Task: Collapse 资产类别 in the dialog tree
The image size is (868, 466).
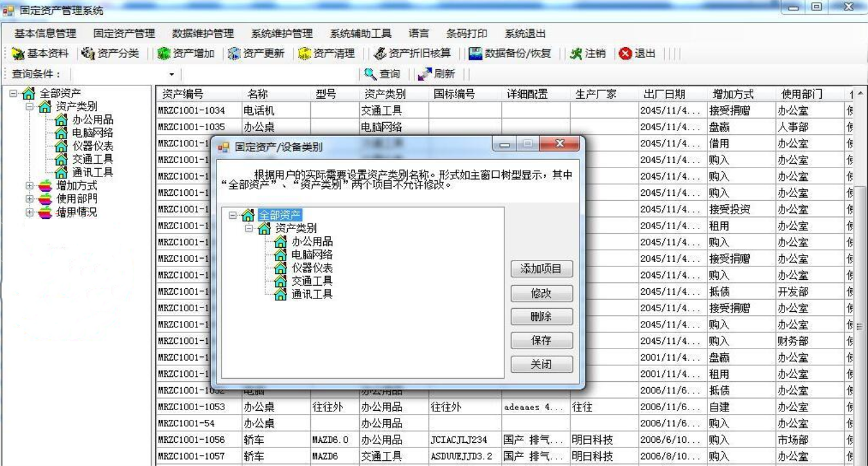Action: (x=249, y=229)
